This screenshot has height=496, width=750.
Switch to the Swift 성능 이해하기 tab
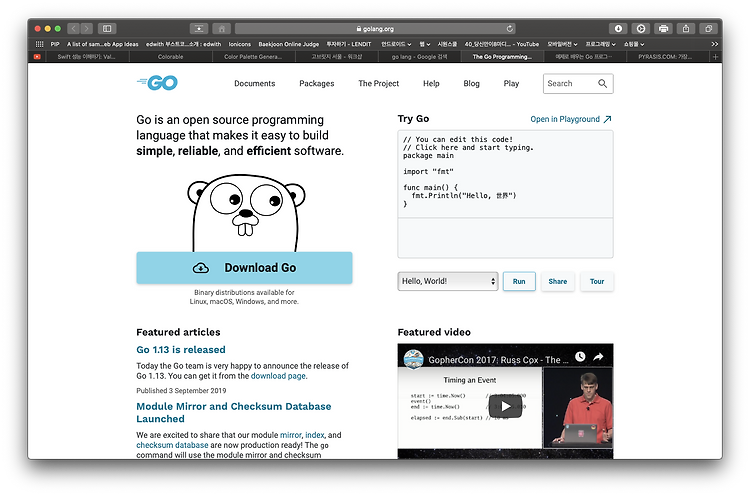[x=86, y=57]
